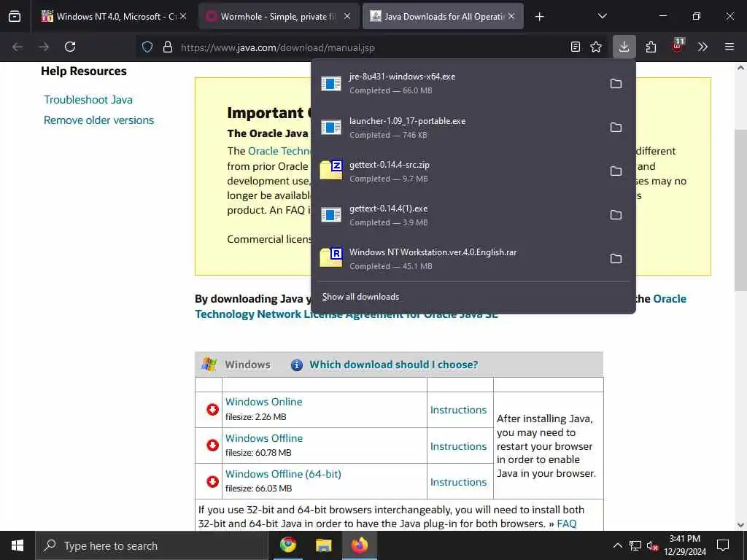
Task: Download Windows Offline installer link
Action: click(264, 438)
